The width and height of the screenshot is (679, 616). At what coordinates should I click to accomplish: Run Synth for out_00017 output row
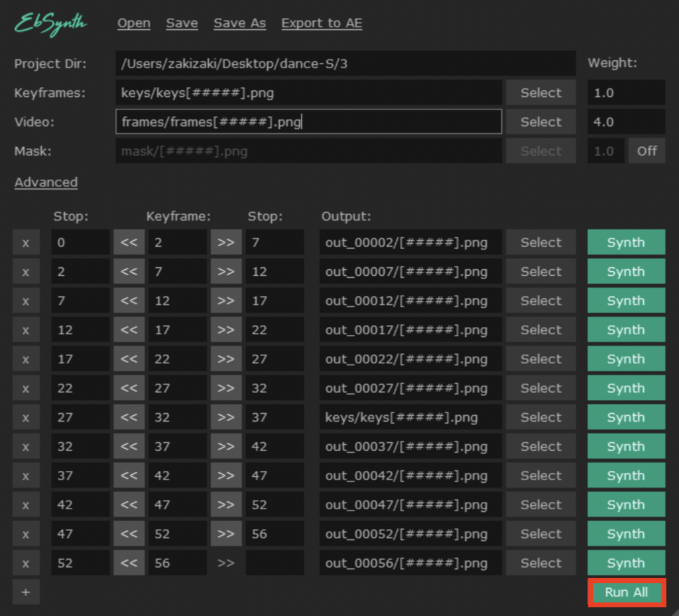625,330
